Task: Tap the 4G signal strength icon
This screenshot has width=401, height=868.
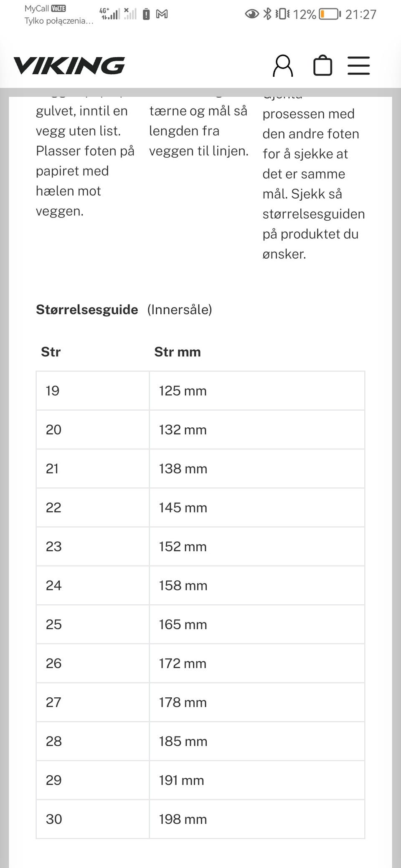Action: tap(110, 14)
